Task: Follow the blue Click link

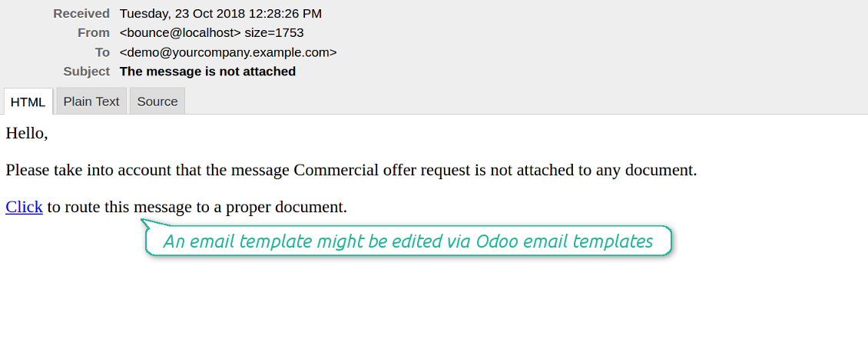Action: point(24,207)
